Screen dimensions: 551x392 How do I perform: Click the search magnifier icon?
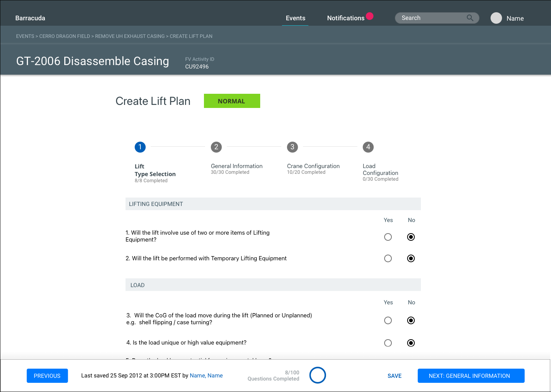[x=470, y=18]
